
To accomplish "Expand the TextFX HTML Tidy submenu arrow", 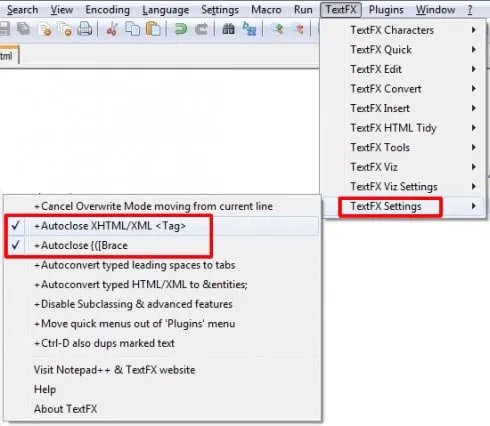I will tap(474, 128).
